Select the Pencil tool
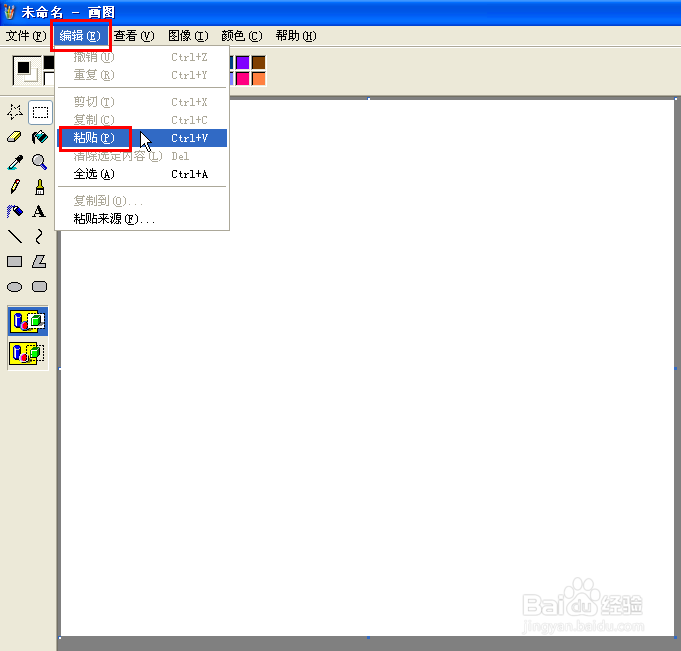Screen dimensions: 681x651 (x=15, y=187)
